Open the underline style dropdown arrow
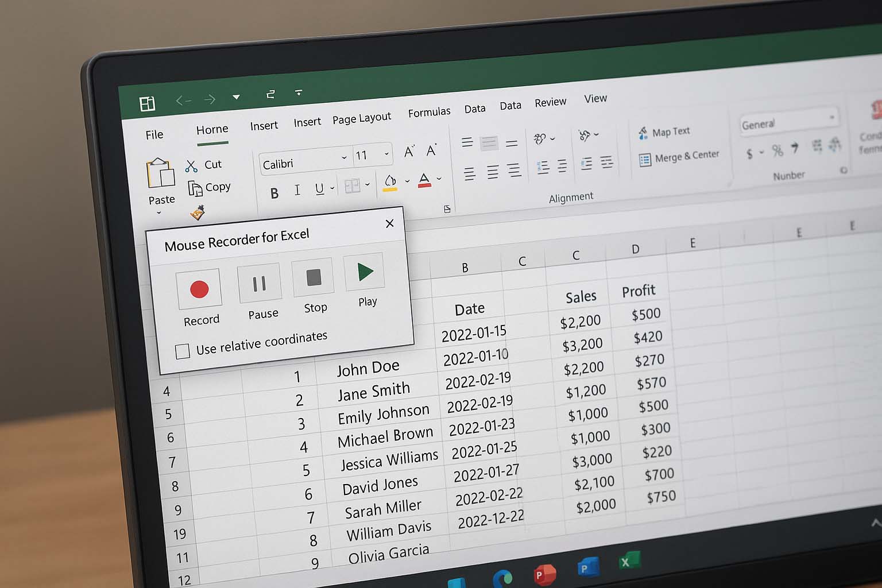The image size is (882, 588). (332, 188)
